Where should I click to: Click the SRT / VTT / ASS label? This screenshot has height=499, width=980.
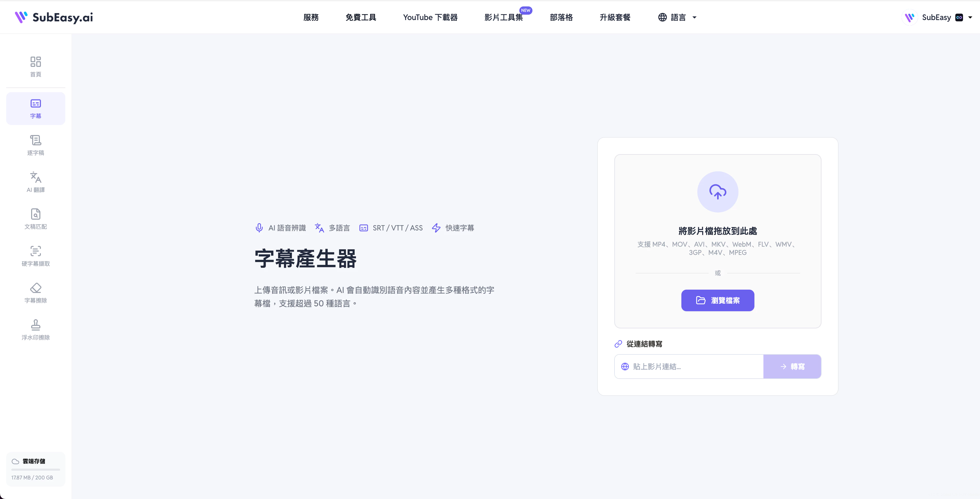[x=398, y=228]
